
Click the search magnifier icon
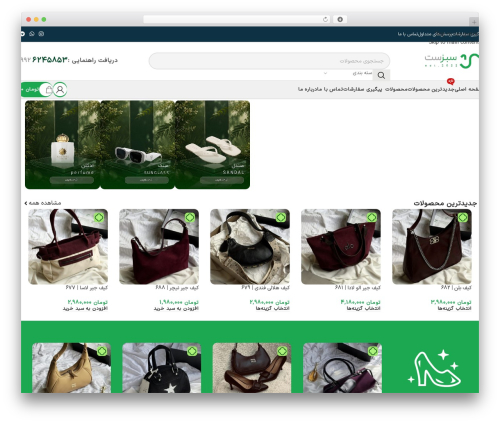(x=381, y=75)
